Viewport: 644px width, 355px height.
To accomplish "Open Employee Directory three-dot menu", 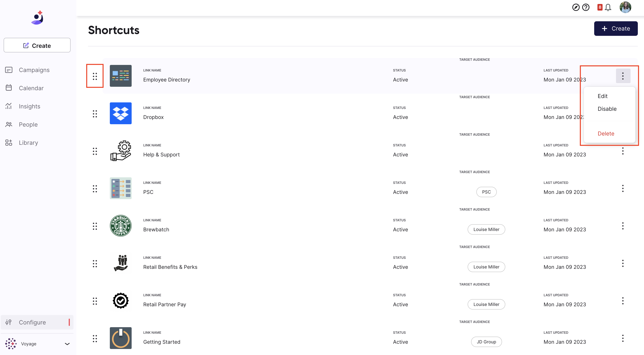I will click(x=623, y=76).
